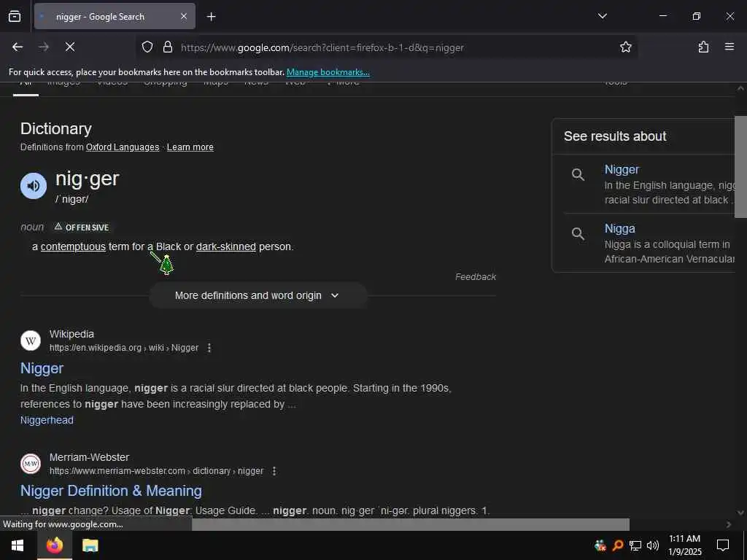Click the horizontal scrollbar thumb
The image size is (747, 560).
(x=410, y=524)
